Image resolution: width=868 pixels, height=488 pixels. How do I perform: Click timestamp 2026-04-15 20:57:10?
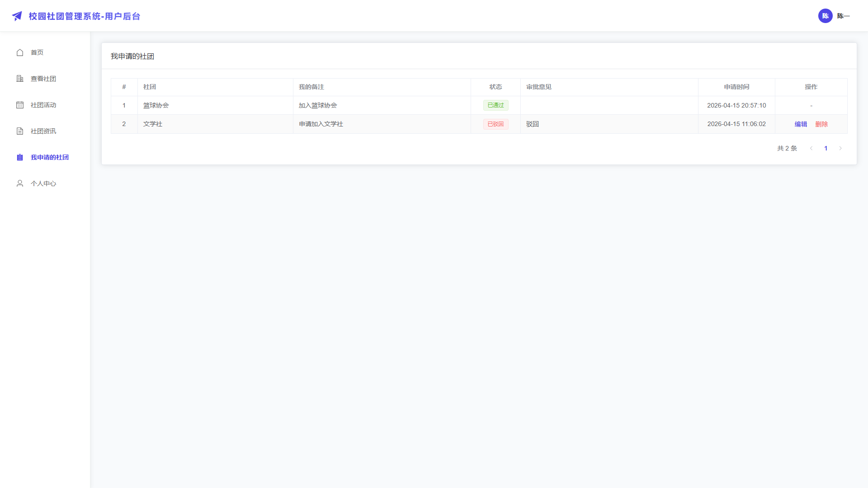(736, 105)
